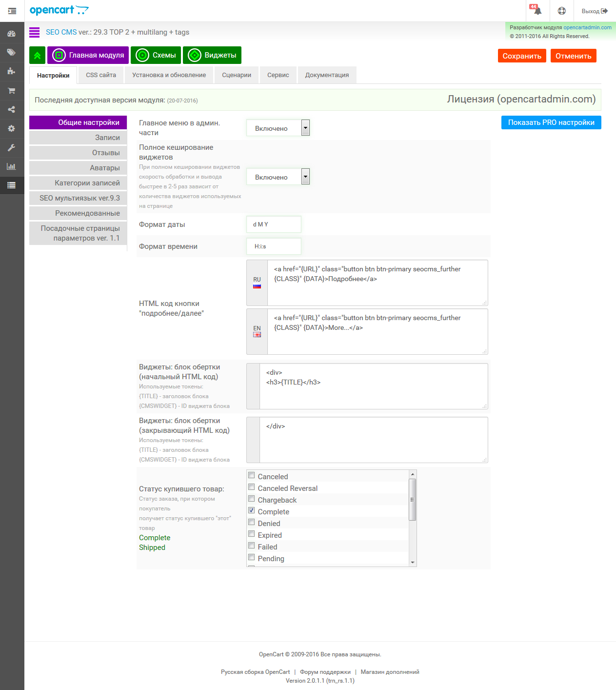The image size is (616, 690).
Task: Toggle the sidebar menu hamburger icon
Action: coord(12,11)
